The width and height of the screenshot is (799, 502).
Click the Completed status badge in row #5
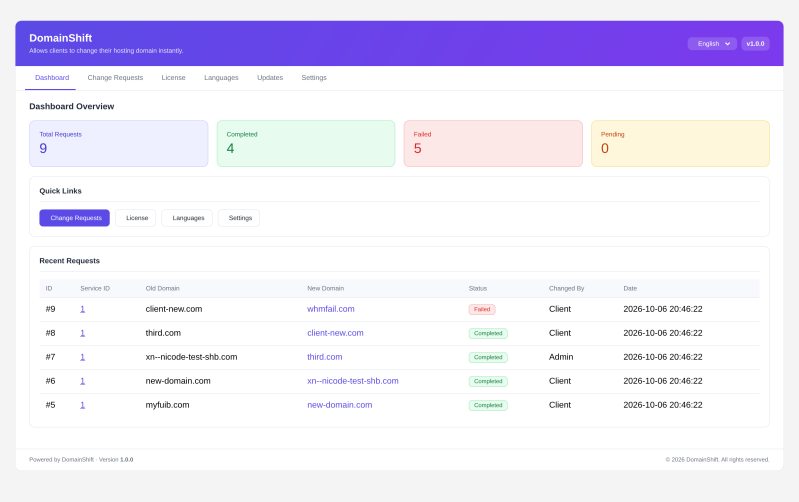pos(488,405)
